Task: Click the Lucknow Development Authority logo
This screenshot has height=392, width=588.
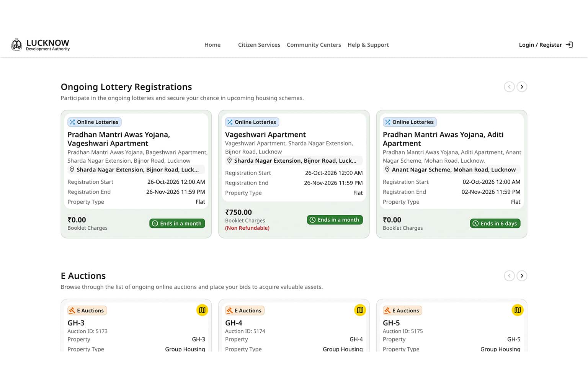Action: click(40, 45)
